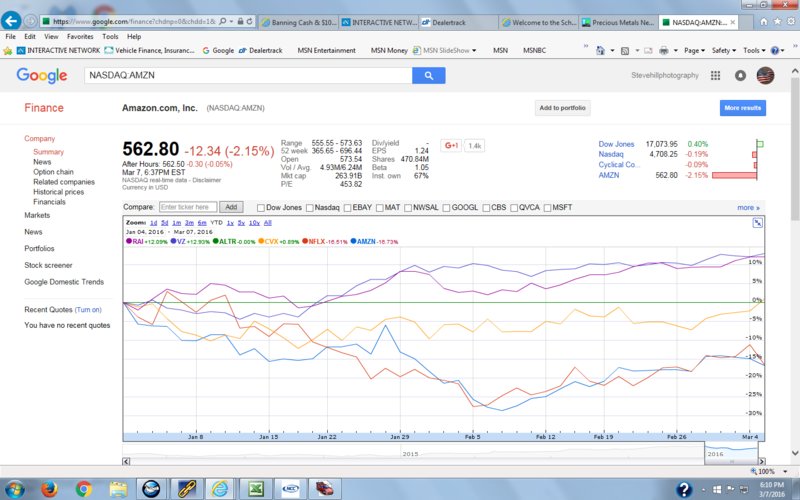Open the File menu
Screen dimensions: 800x500
coord(10,37)
